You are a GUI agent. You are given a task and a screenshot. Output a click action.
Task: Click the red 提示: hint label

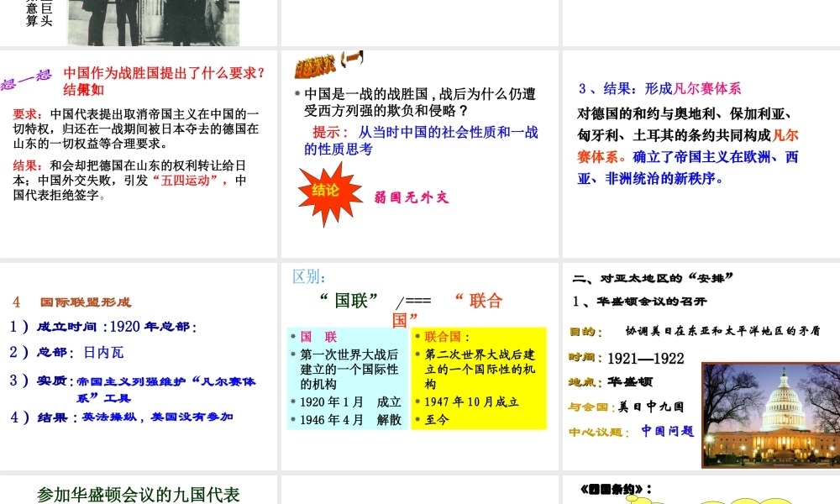coord(330,132)
